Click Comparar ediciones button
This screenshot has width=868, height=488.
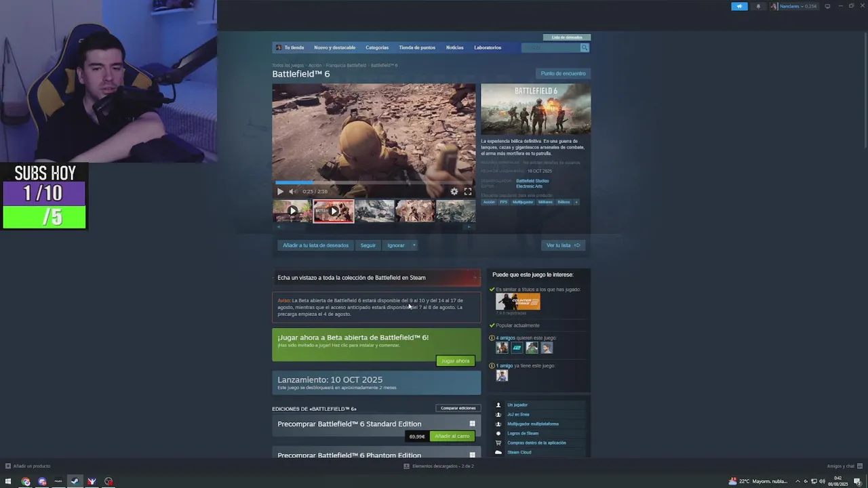(x=458, y=408)
